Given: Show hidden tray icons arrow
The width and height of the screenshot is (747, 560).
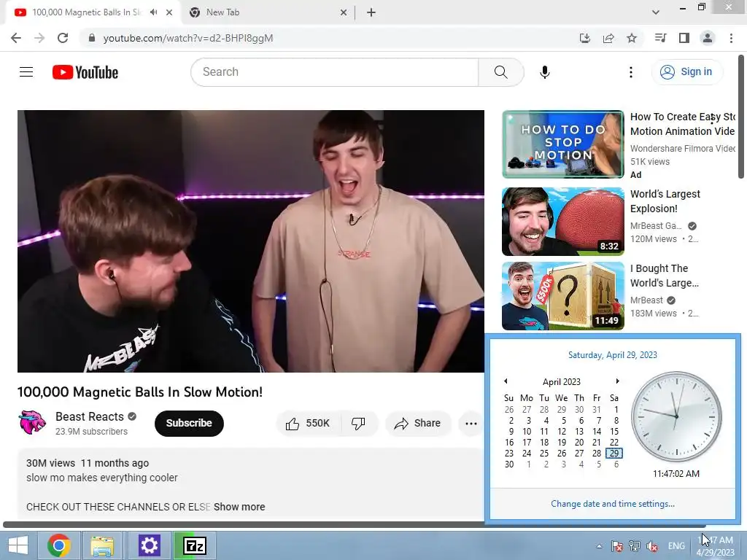Looking at the screenshot, I should [600, 546].
